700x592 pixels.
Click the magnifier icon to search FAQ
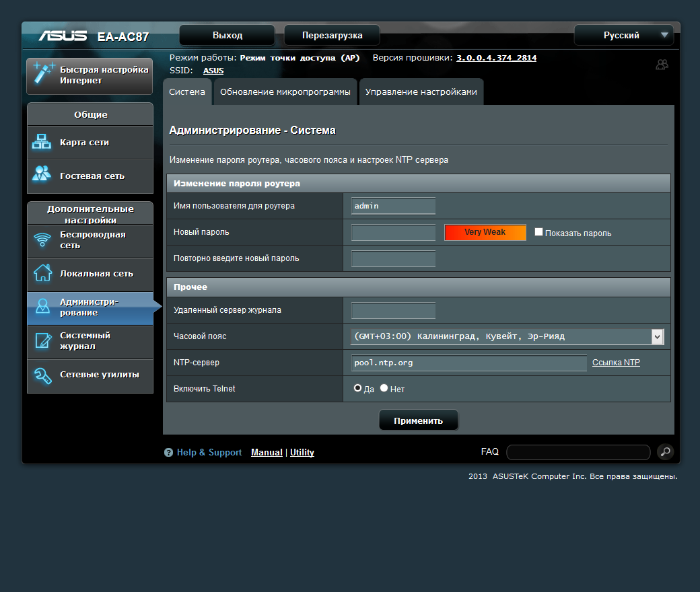click(665, 451)
